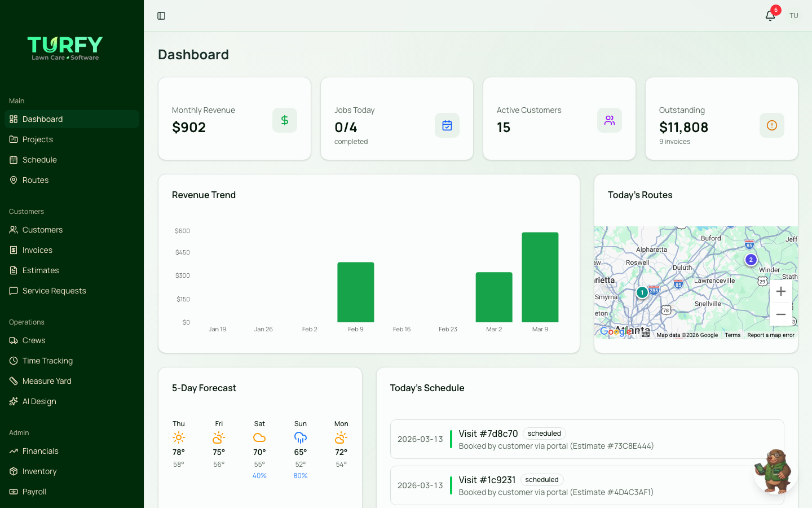Go to Invoices

click(x=72, y=250)
